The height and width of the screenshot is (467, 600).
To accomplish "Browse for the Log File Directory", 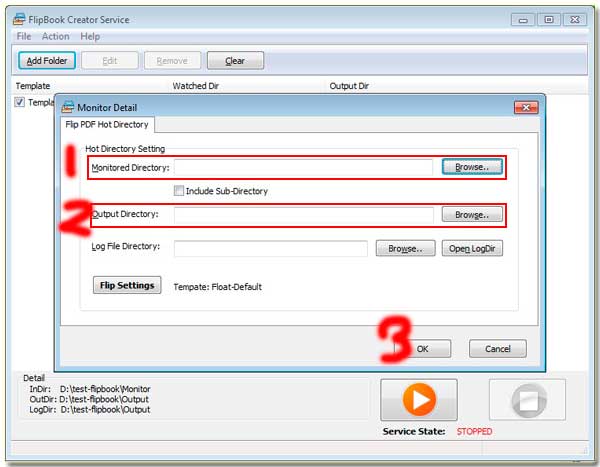I will coord(406,248).
